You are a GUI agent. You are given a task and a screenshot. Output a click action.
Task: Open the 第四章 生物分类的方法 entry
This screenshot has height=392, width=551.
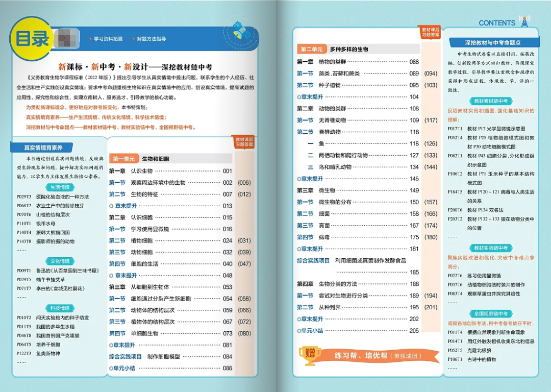click(x=358, y=284)
